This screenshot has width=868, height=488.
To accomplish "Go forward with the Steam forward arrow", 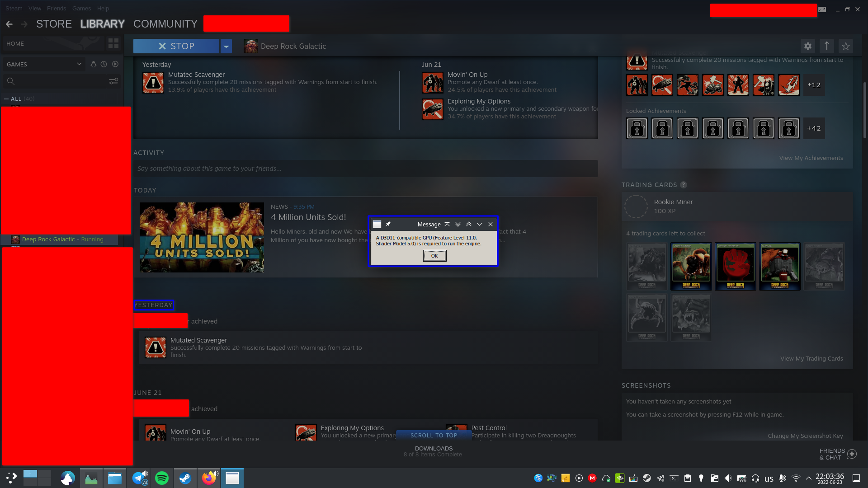I will (x=24, y=24).
